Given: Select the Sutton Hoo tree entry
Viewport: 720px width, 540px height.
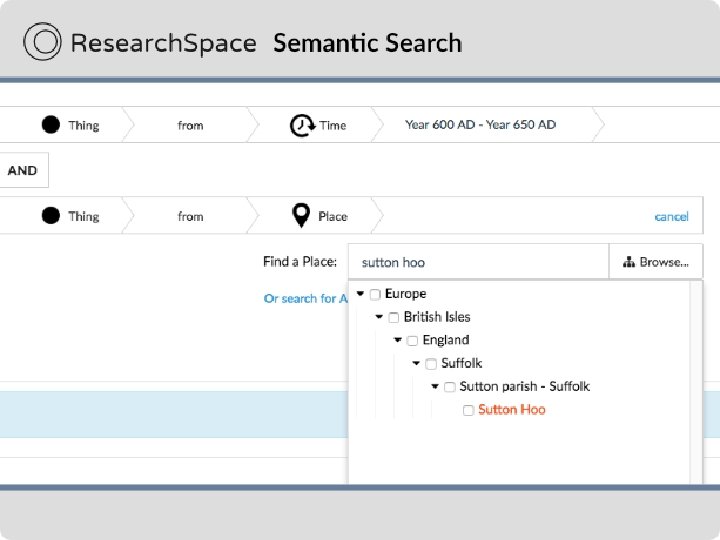Looking at the screenshot, I should pyautogui.click(x=511, y=410).
